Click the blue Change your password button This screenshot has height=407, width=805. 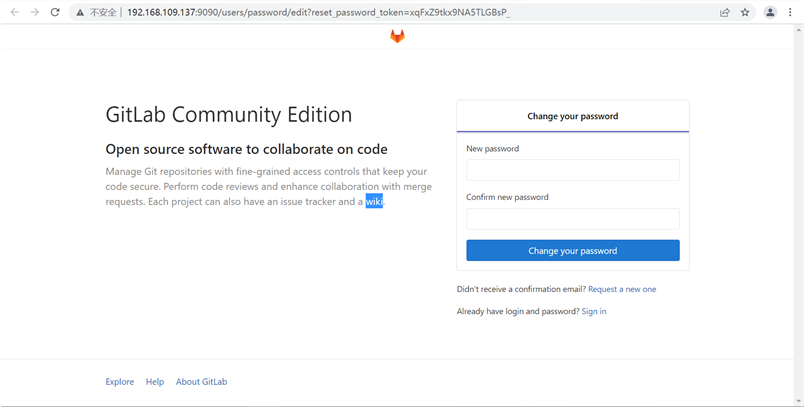point(572,250)
